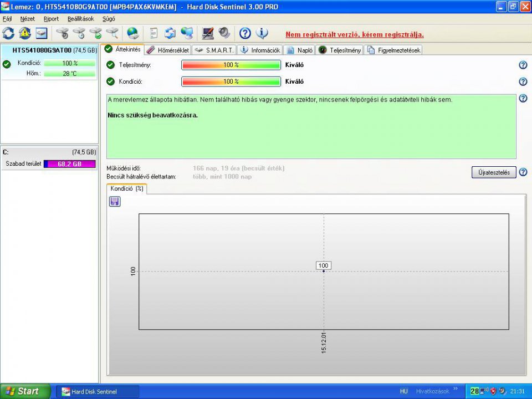
Task: Click the 100 data point label on chart
Action: point(323,265)
